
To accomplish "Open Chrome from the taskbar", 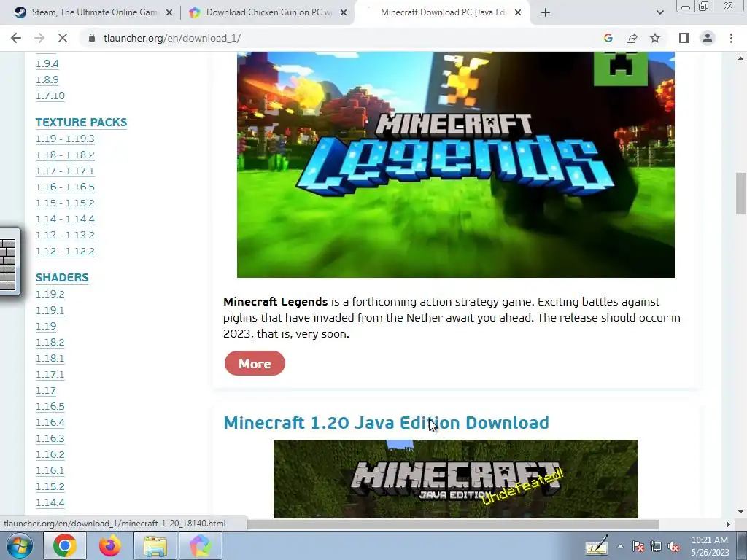I will click(x=64, y=545).
